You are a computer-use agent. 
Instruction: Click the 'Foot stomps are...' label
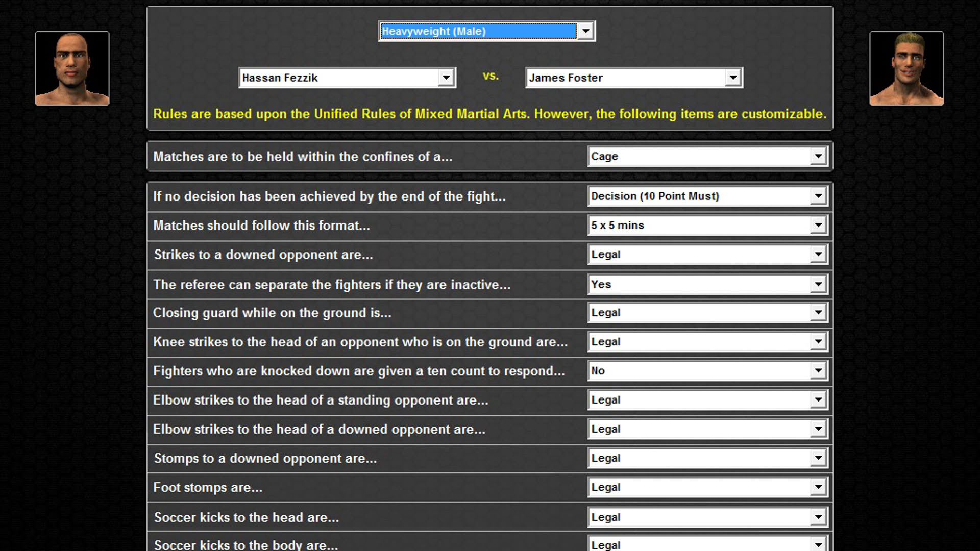tap(208, 487)
